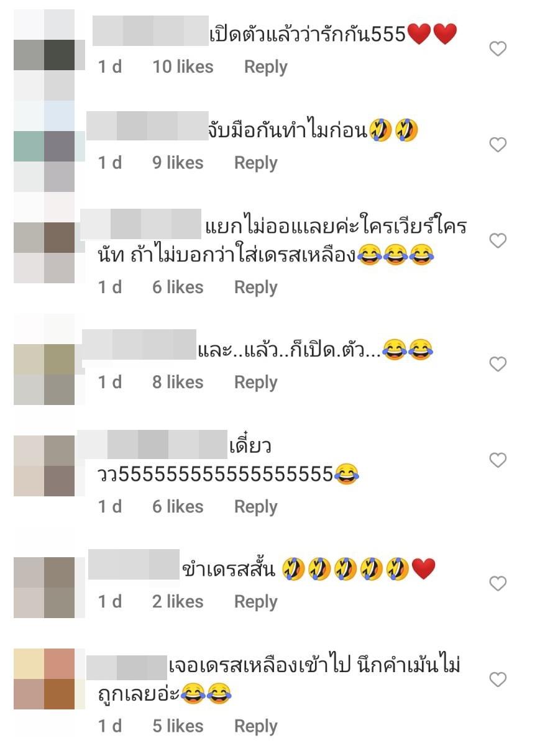Reply to the comment with 9 likes
540x756 pixels.
[x=255, y=163]
